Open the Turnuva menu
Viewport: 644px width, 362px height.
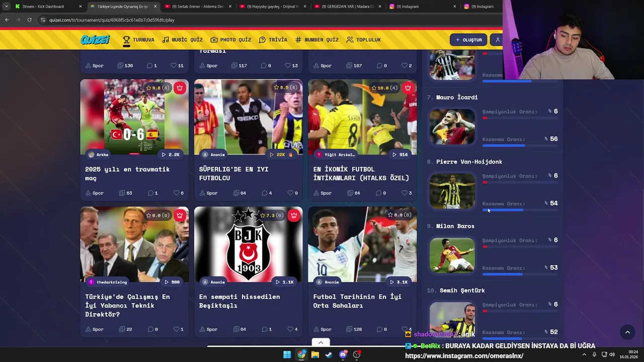[x=138, y=40]
